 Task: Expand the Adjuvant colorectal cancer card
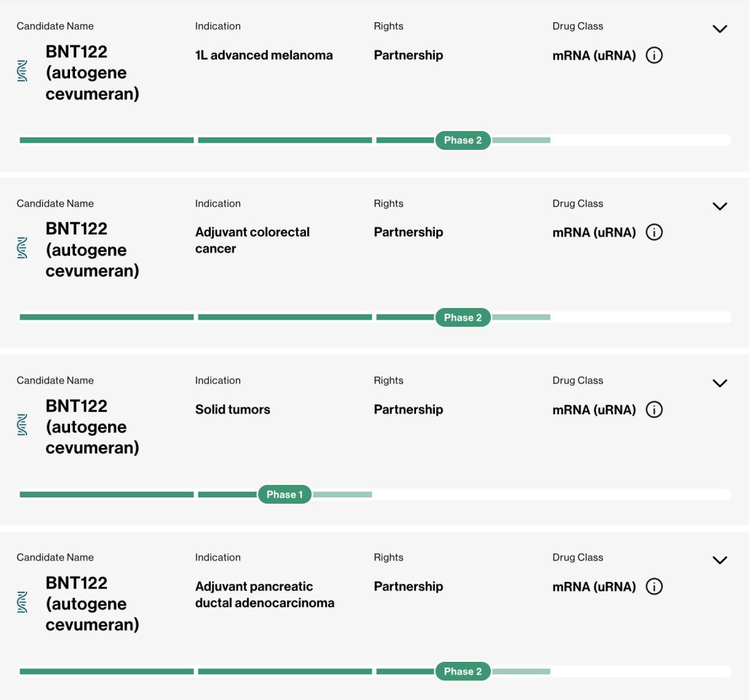pos(720,206)
